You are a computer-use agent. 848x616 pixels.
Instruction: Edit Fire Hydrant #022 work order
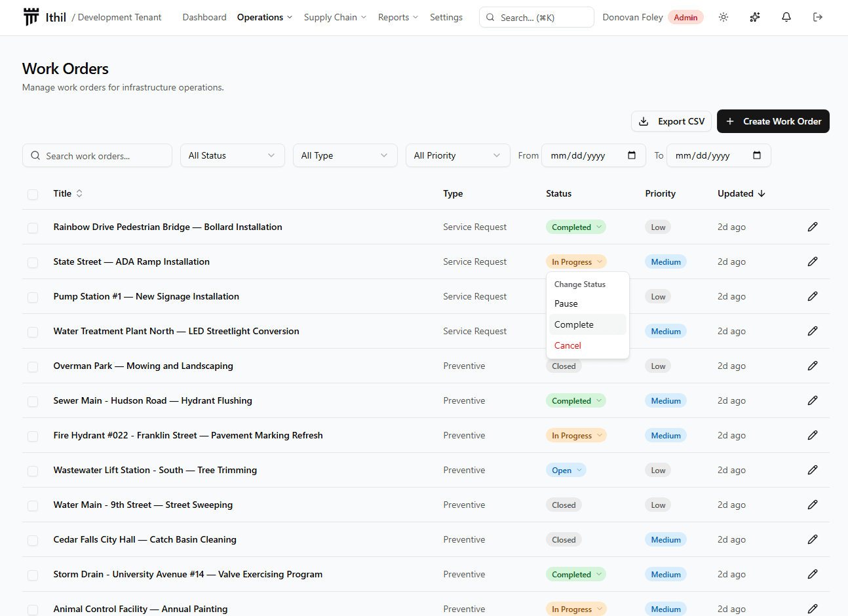813,435
